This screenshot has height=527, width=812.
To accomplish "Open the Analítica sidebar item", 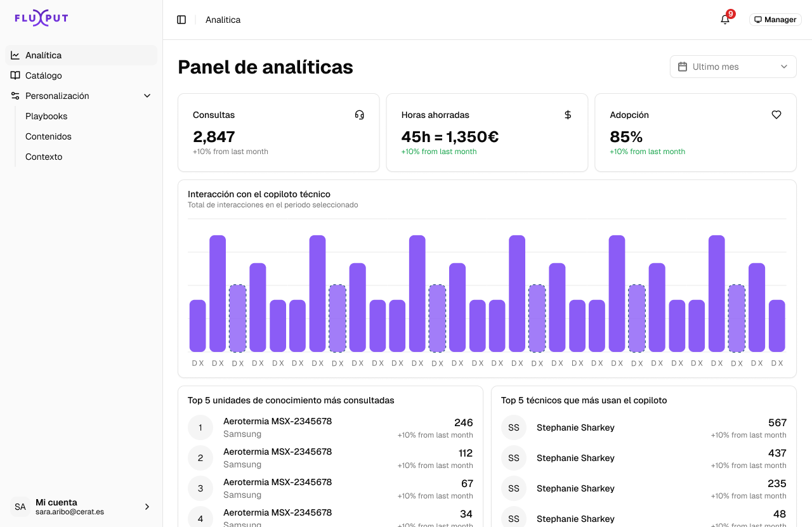I will (81, 55).
